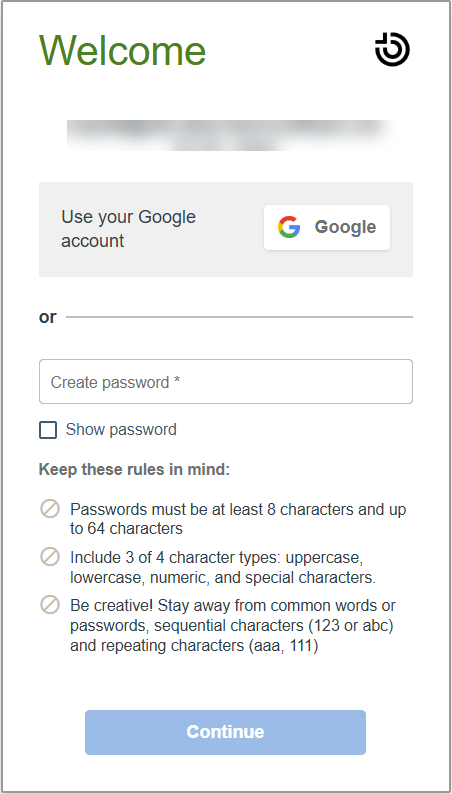This screenshot has height=794, width=452.
Task: Click the 3 of 4 character types rule text
Action: click(x=223, y=567)
